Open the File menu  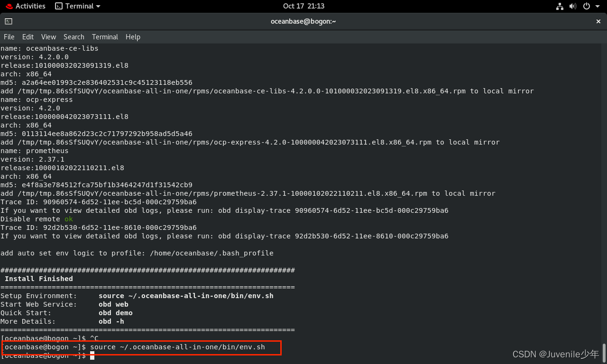point(9,37)
